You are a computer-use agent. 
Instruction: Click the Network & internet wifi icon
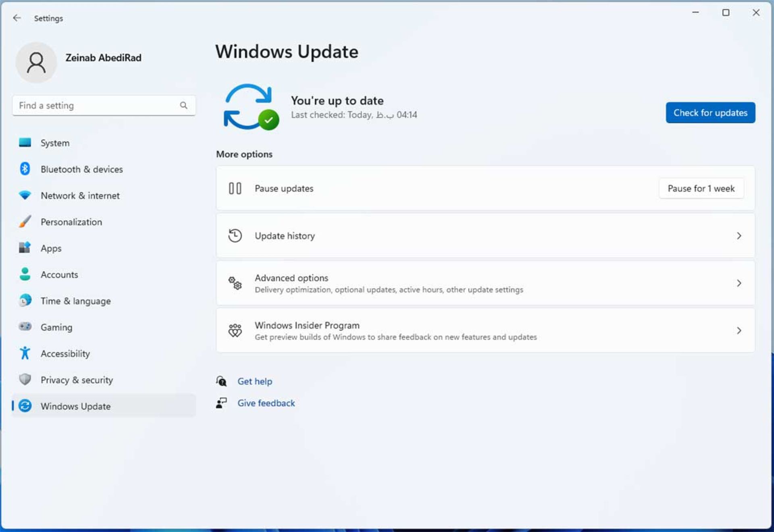[25, 195]
